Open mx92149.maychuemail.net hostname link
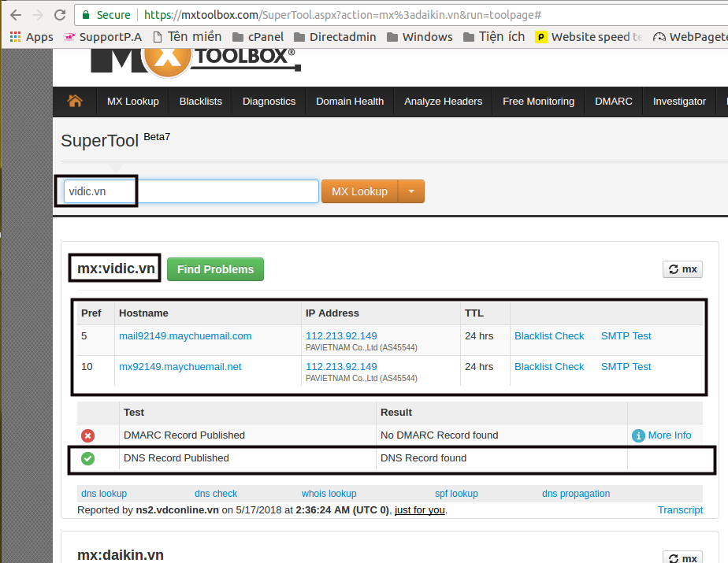This screenshot has width=728, height=563. coord(180,367)
